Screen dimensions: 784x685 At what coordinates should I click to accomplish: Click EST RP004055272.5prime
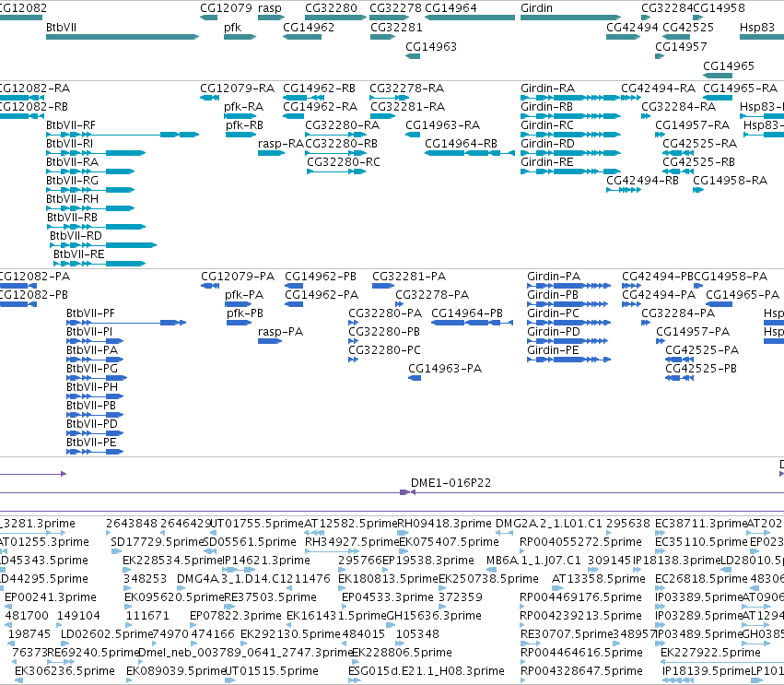(x=580, y=542)
